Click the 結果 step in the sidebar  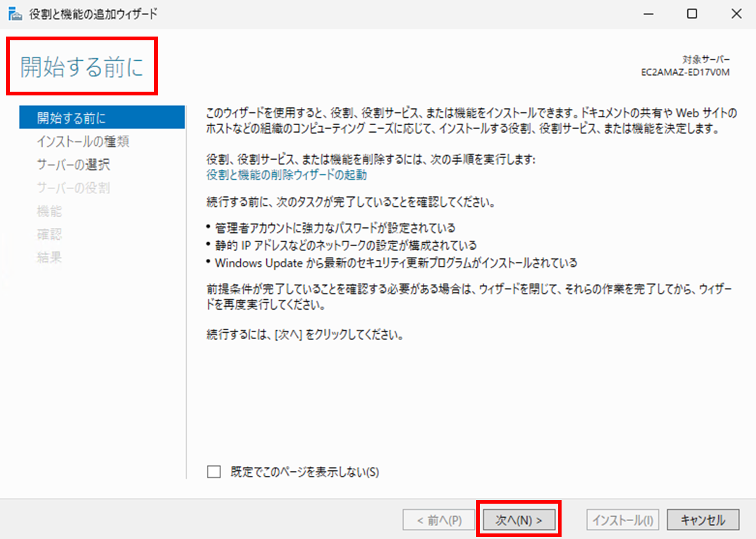point(50,258)
